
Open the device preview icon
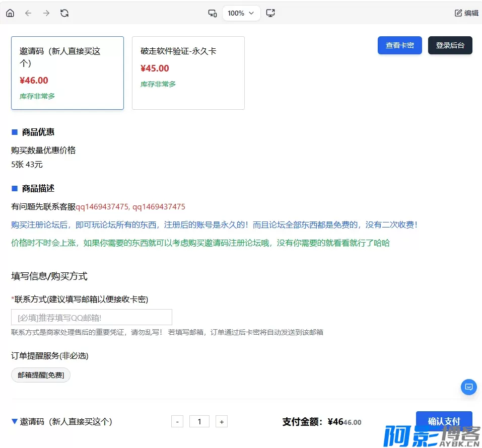pyautogui.click(x=213, y=13)
